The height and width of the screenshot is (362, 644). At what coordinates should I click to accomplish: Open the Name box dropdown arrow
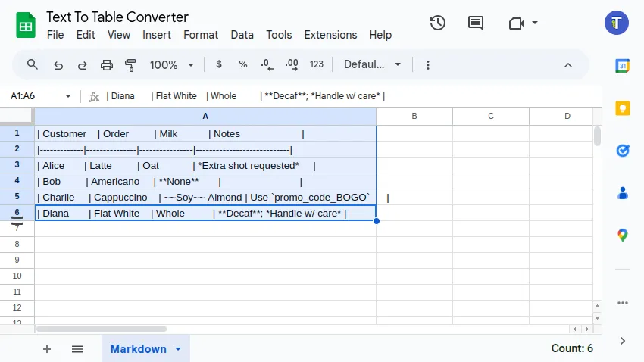click(67, 96)
